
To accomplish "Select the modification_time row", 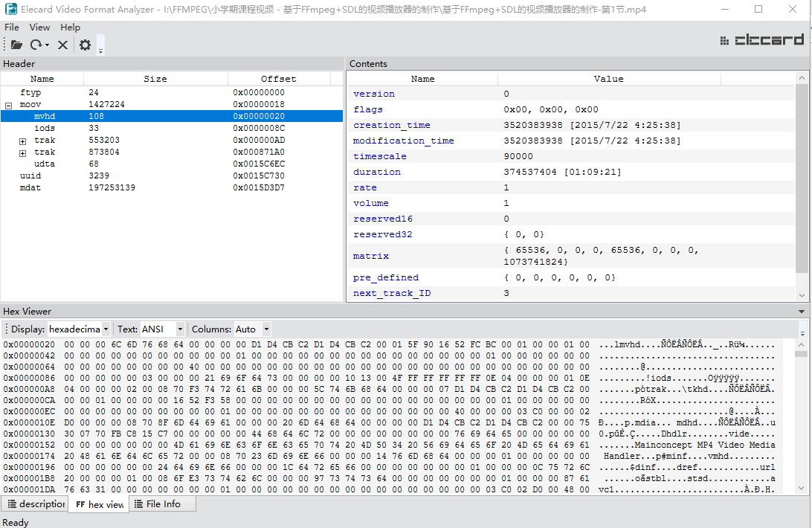I will 571,141.
